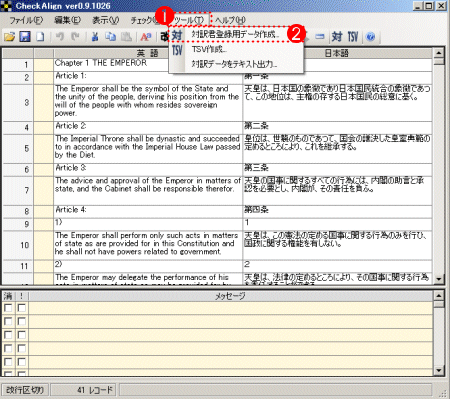This screenshot has width=450, height=399.
Task: Click the blue Help question icon
Action: click(371, 37)
